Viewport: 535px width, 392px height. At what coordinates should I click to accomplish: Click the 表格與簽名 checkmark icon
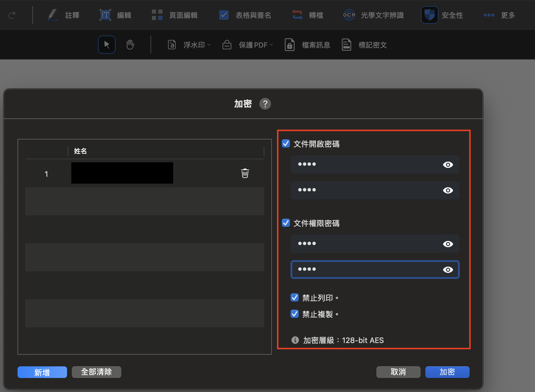[x=224, y=15]
